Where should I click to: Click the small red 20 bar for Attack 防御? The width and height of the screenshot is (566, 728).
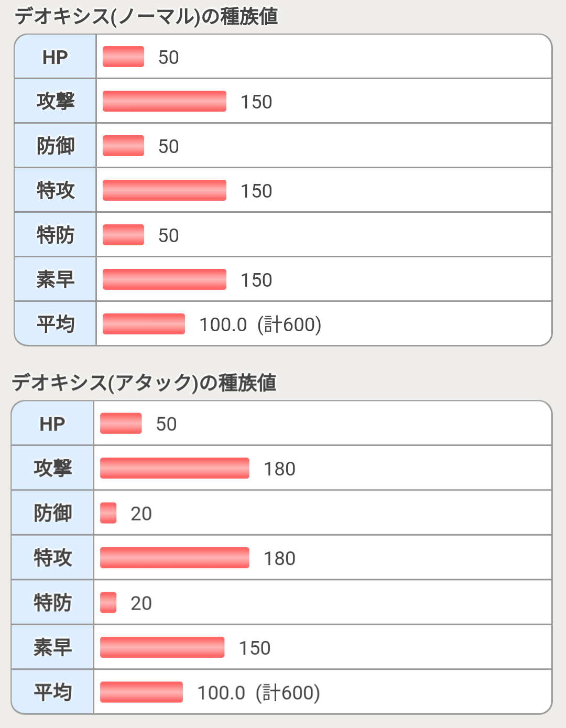(x=108, y=513)
